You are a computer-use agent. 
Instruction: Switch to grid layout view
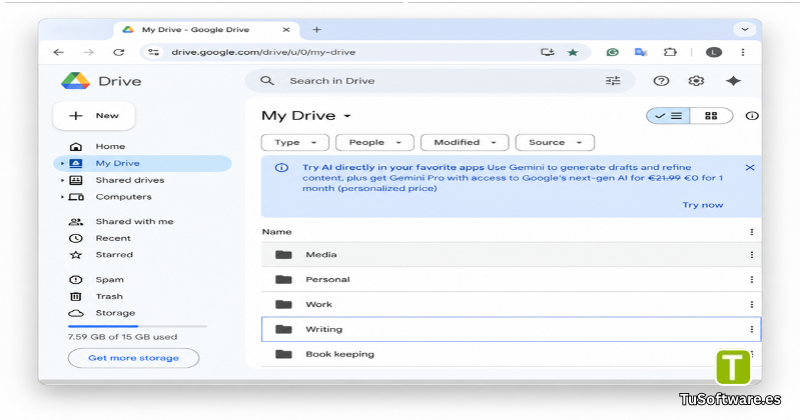tap(711, 116)
